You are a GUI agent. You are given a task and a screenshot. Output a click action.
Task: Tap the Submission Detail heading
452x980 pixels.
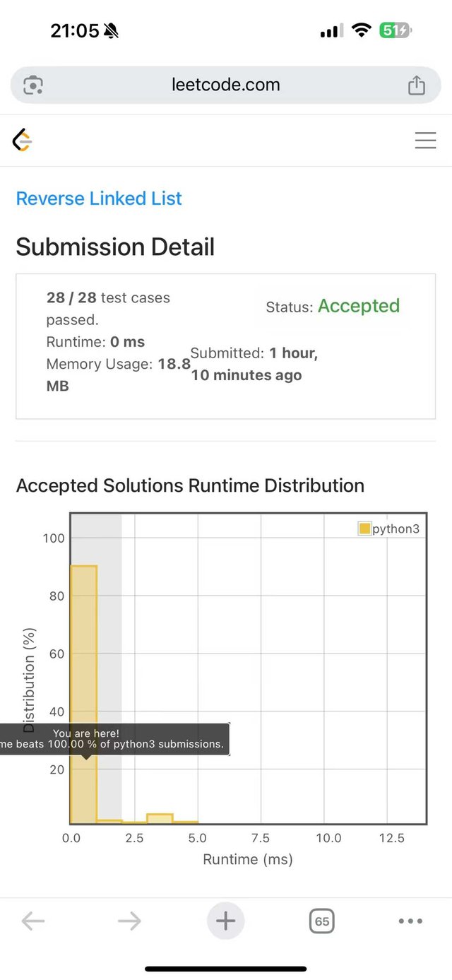click(x=115, y=247)
